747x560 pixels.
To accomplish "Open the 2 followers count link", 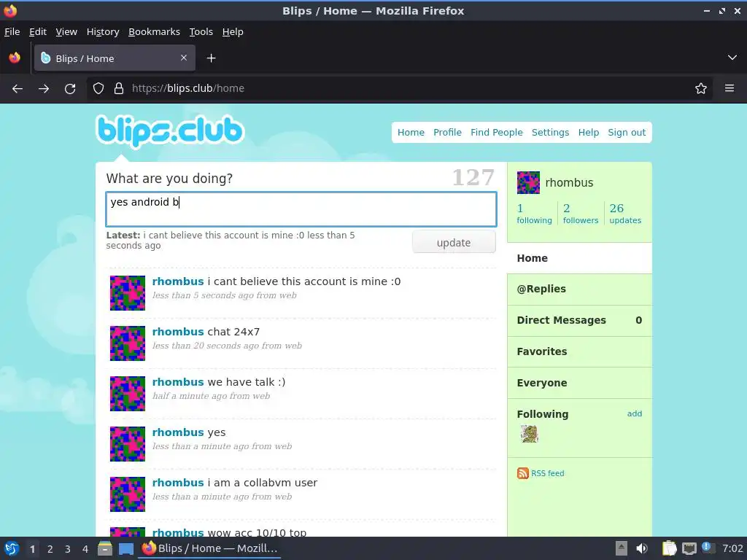I will pos(580,214).
